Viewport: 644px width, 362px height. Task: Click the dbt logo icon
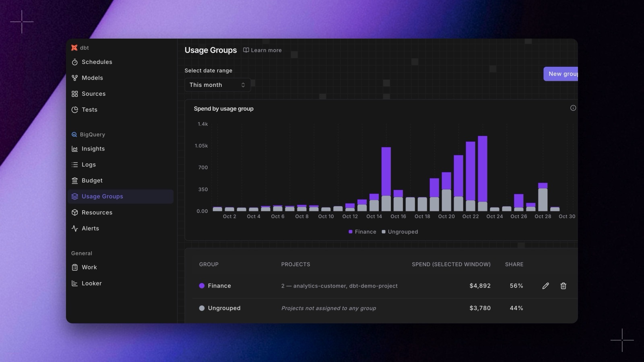point(74,48)
